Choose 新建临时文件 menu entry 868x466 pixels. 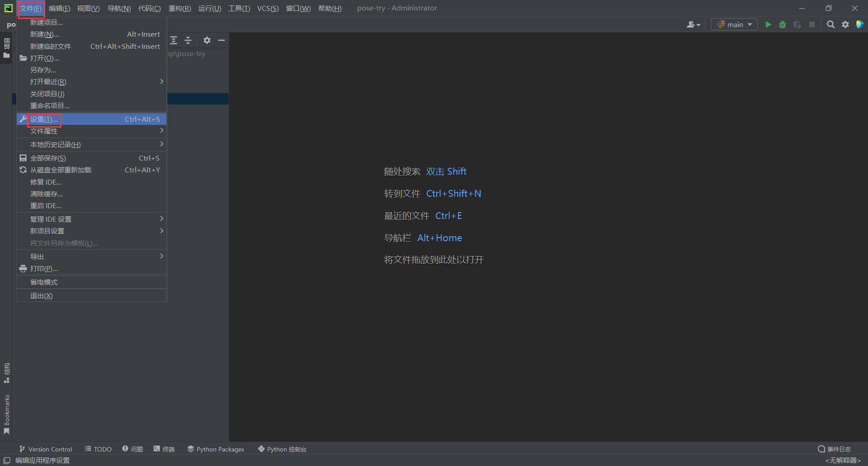pos(92,46)
